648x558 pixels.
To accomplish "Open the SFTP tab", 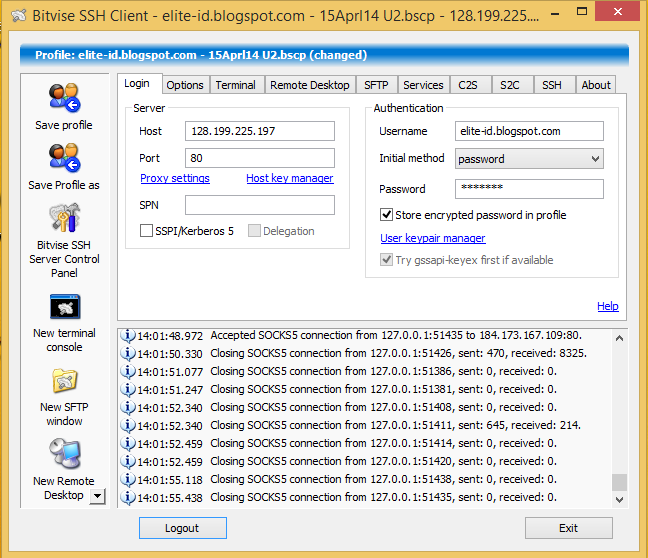I will (376, 85).
